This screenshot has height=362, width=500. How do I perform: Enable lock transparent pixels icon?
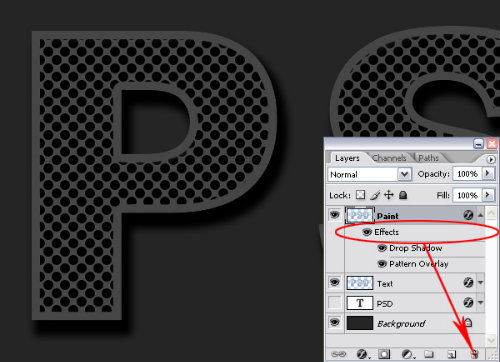[360, 195]
